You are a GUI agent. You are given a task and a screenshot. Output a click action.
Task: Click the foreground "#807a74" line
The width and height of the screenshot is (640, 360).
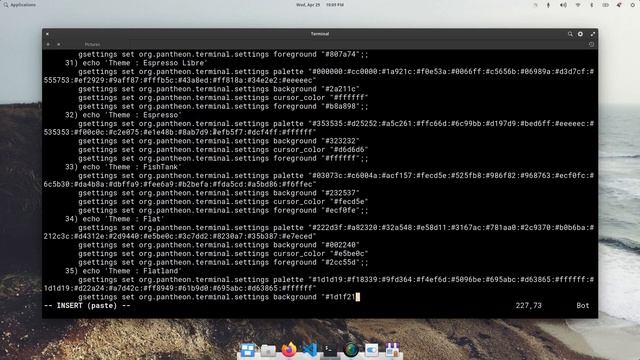click(223, 54)
